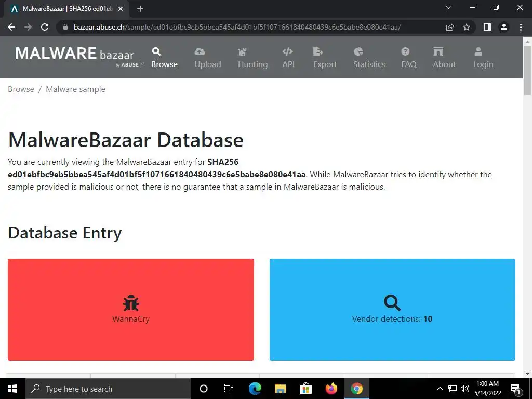
Task: Click the Windows Start button
Action: pyautogui.click(x=12, y=389)
